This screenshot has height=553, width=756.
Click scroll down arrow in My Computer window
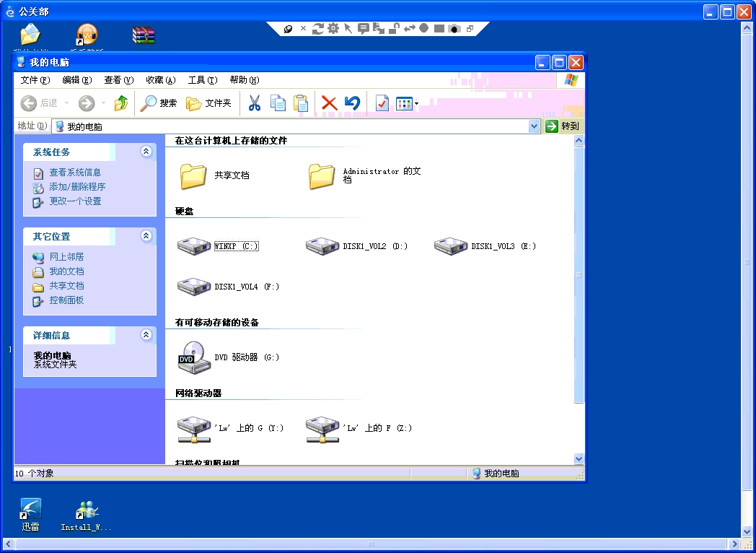[x=579, y=459]
